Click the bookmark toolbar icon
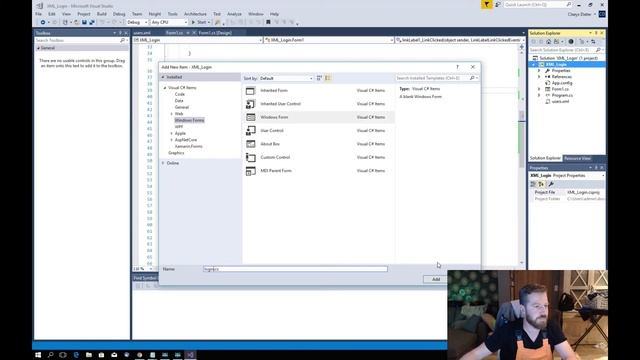This screenshot has width=640, height=360. click(268, 22)
